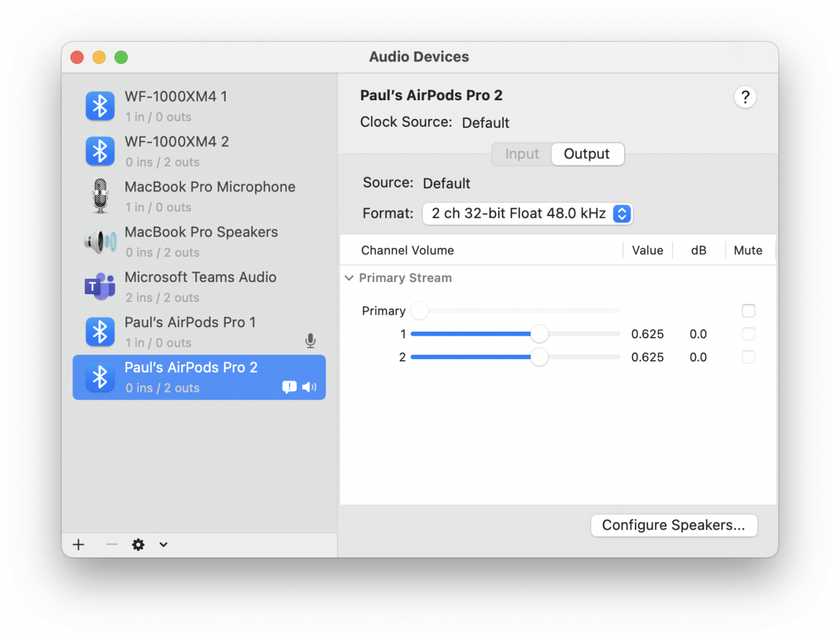
Task: Open the Format dropdown
Action: point(527,213)
